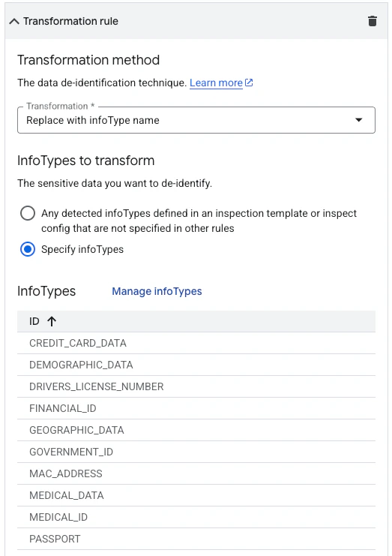Select Specify infoTypes radio option
This screenshot has height=556, width=392.
click(28, 249)
